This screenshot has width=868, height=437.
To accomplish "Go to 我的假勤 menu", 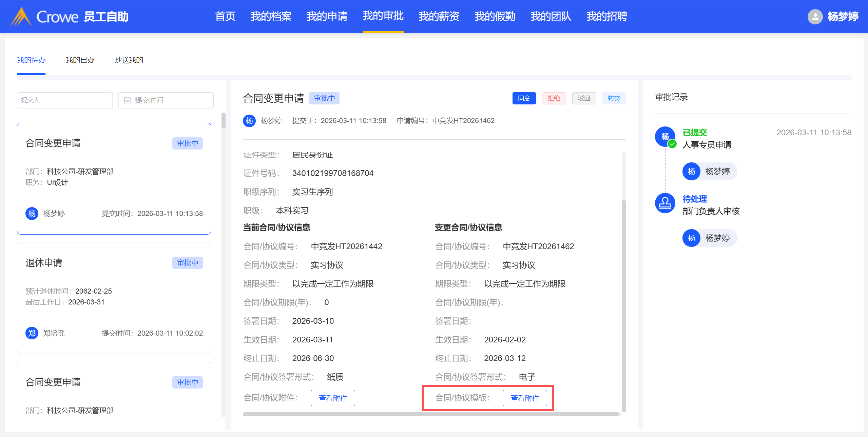I will [x=495, y=16].
